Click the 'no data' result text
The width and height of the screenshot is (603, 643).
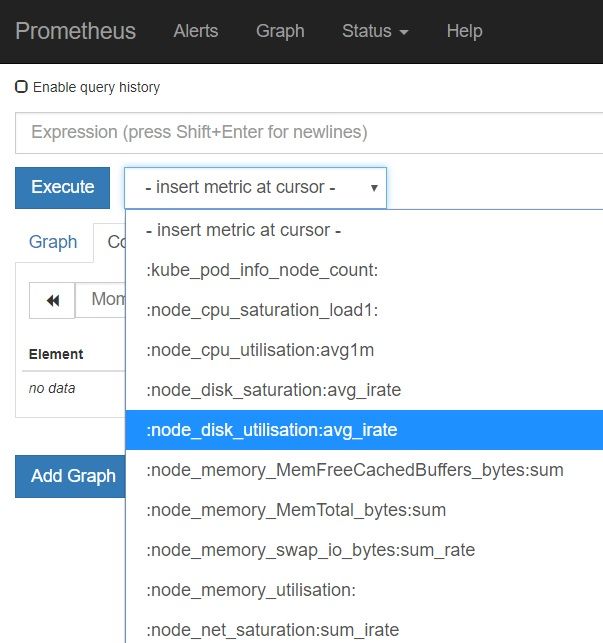(x=52, y=388)
